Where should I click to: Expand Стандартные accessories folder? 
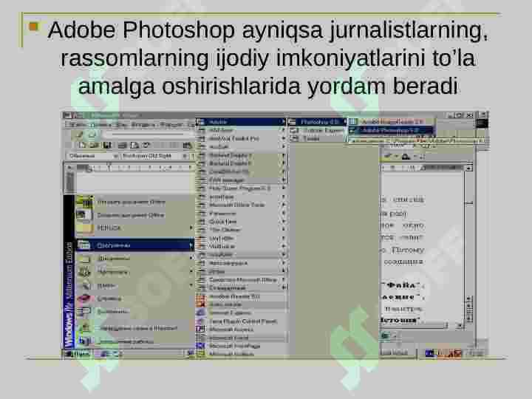coord(242,287)
